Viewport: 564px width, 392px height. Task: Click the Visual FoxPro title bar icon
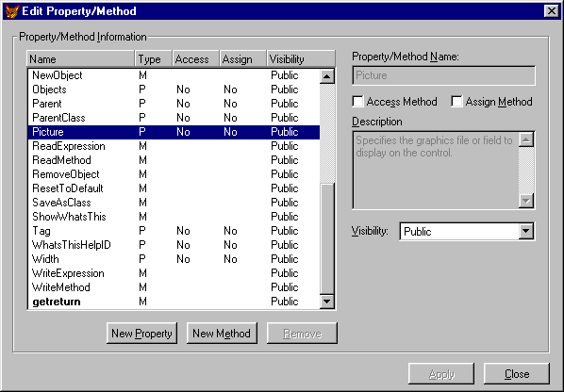click(11, 11)
